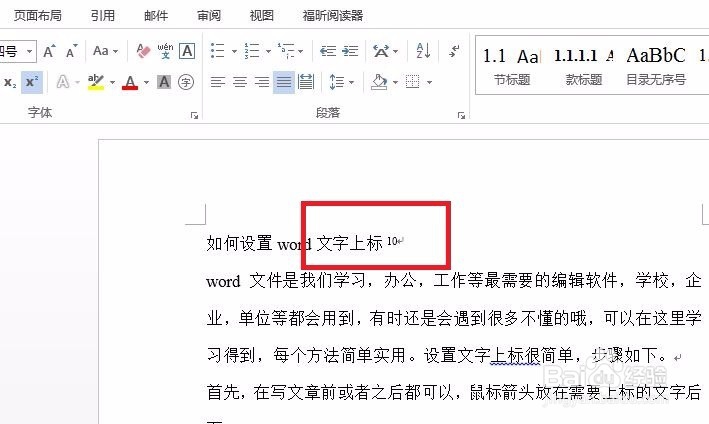Open line spacing options

tap(341, 82)
